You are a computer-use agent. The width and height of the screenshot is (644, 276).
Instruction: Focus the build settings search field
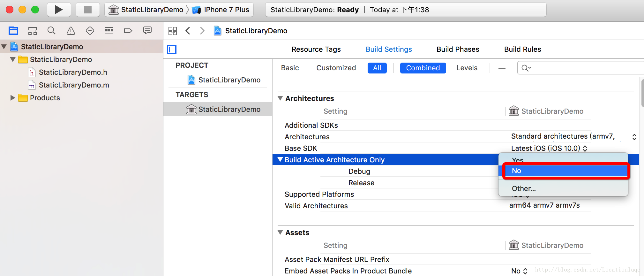click(x=580, y=68)
